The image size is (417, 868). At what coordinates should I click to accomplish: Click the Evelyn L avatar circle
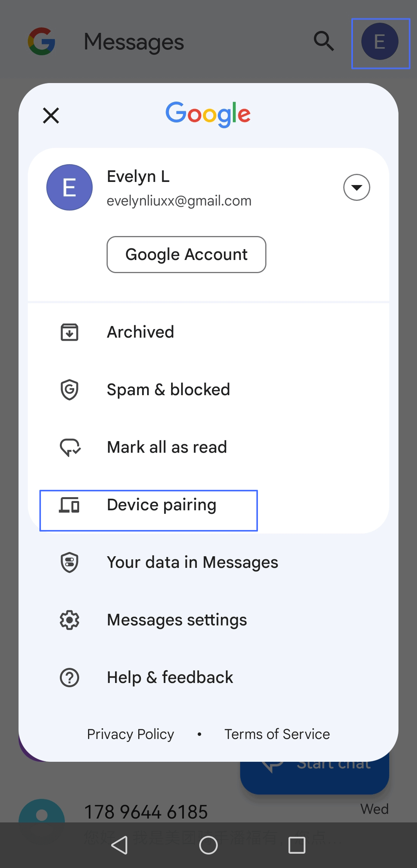pyautogui.click(x=69, y=187)
